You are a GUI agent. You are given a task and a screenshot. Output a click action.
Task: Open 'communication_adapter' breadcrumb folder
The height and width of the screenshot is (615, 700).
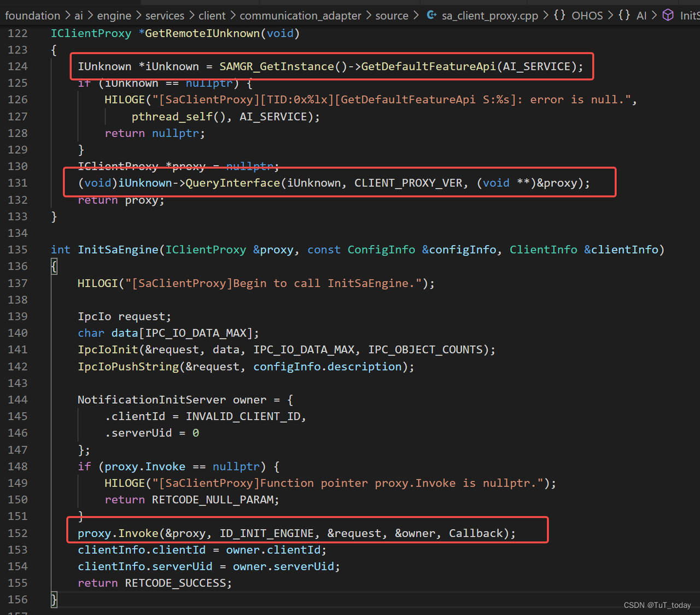click(300, 16)
